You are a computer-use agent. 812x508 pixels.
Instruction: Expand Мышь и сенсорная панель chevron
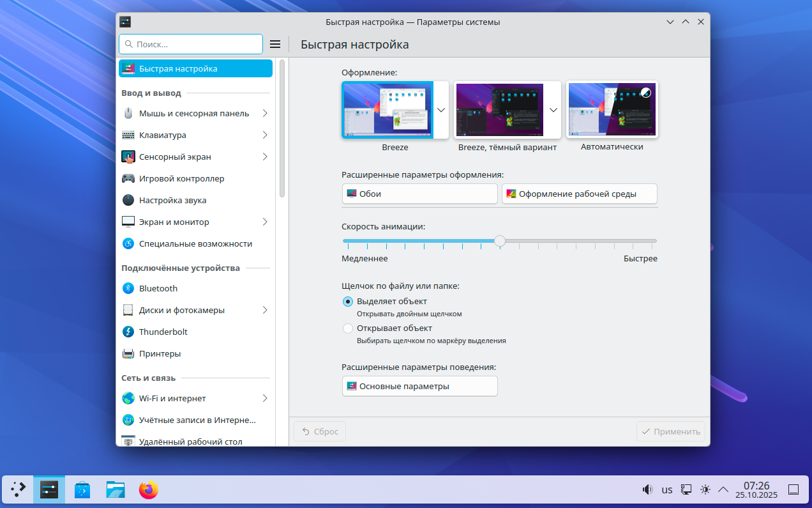pos(264,113)
